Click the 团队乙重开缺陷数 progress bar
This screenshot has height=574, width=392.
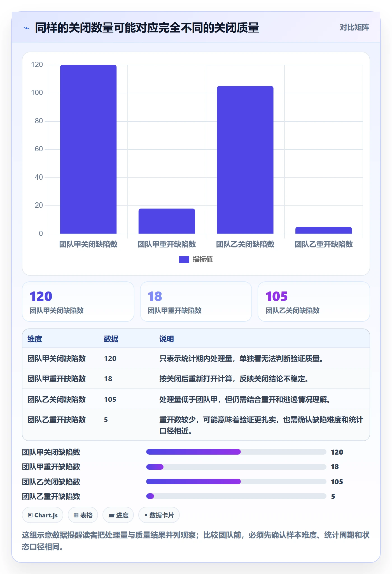(x=236, y=496)
